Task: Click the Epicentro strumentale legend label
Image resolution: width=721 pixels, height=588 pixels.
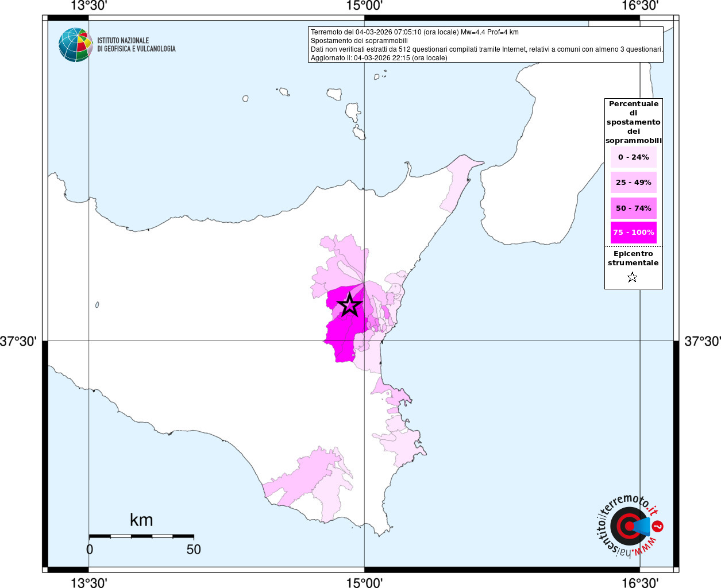Action: (x=633, y=258)
